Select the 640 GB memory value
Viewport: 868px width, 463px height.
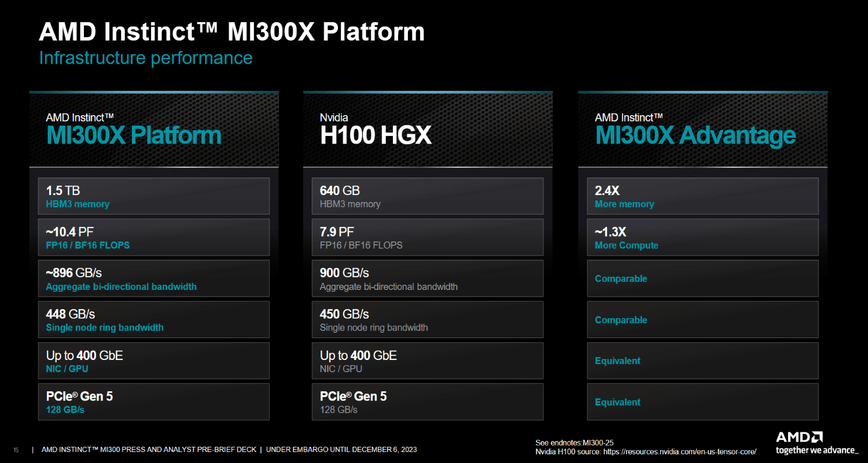(340, 190)
